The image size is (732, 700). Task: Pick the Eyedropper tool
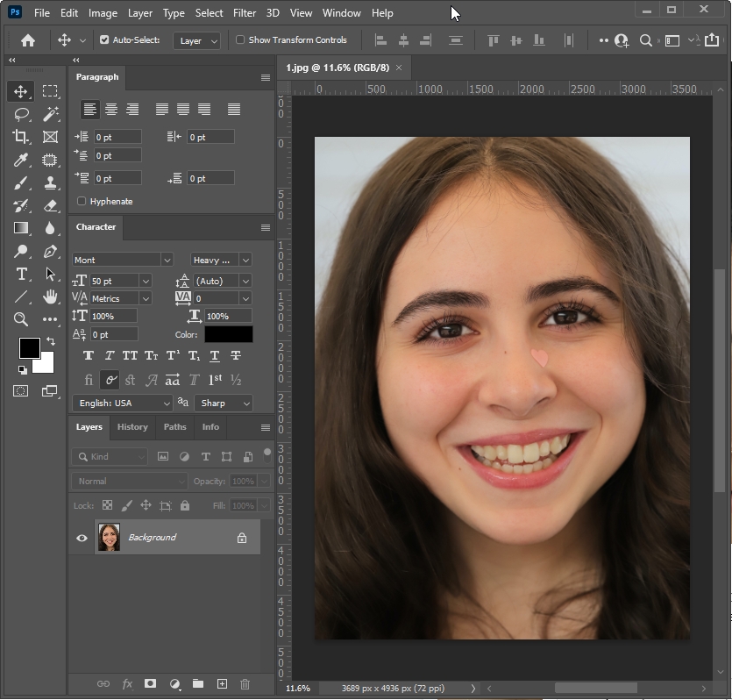point(22,160)
